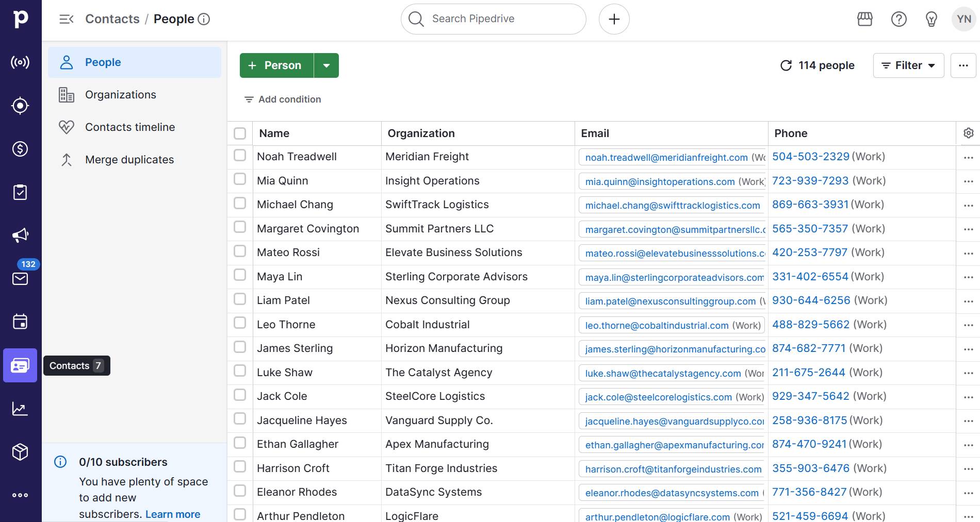Open list options three-dots button beside Filter
The width and height of the screenshot is (980, 522).
(963, 65)
